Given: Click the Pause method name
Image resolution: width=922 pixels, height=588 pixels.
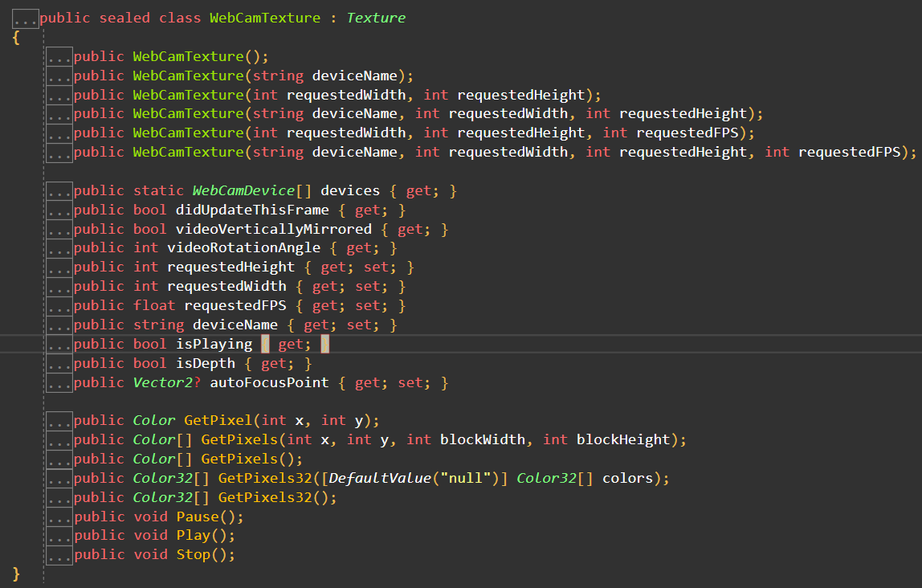Looking at the screenshot, I should pos(198,517).
